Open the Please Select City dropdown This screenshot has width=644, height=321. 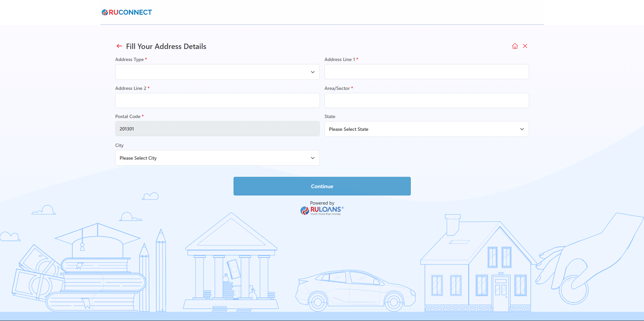(217, 158)
